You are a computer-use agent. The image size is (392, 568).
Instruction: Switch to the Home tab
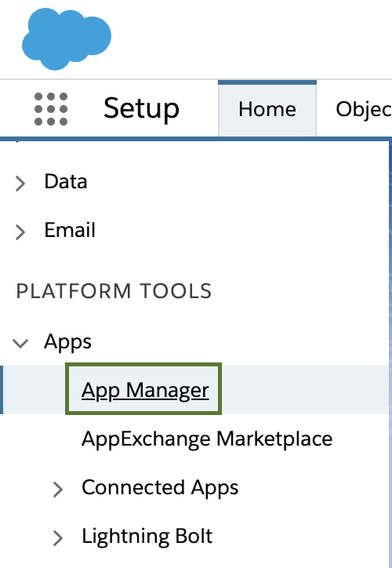pos(267,109)
